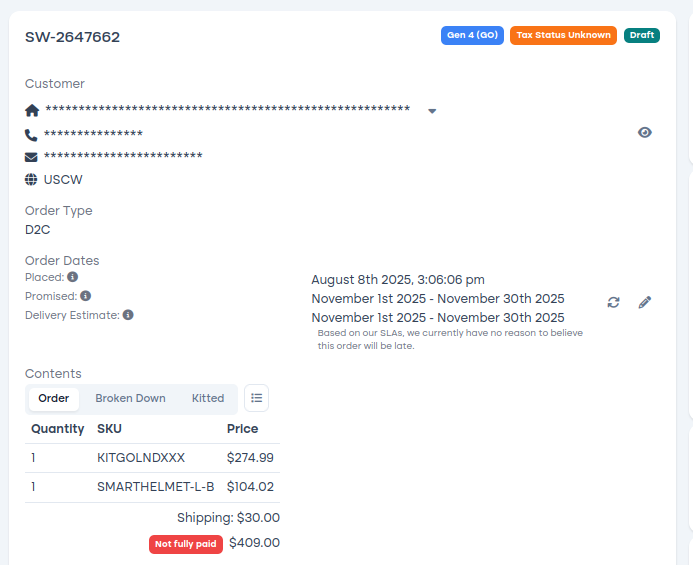Expand the customer address dropdown arrow
The height and width of the screenshot is (565, 693).
point(432,111)
